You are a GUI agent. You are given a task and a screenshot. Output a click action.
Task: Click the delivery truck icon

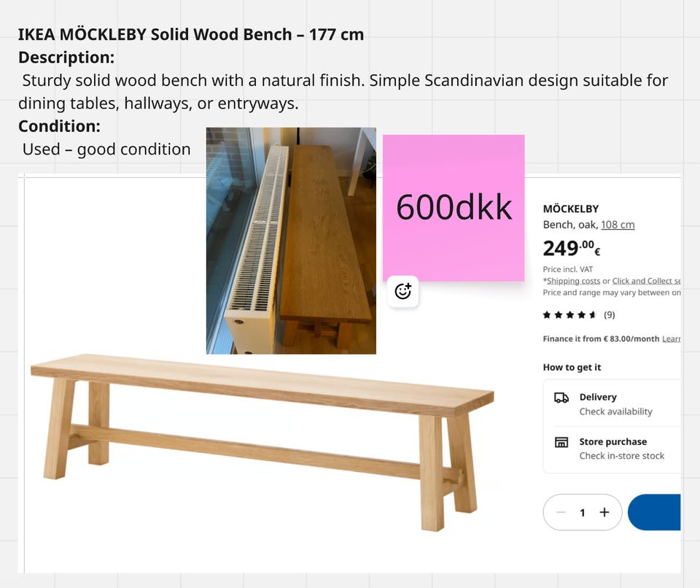point(561,398)
